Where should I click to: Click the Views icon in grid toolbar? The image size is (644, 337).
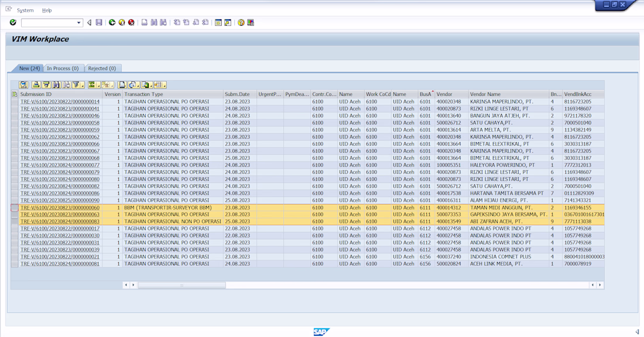pos(132,85)
